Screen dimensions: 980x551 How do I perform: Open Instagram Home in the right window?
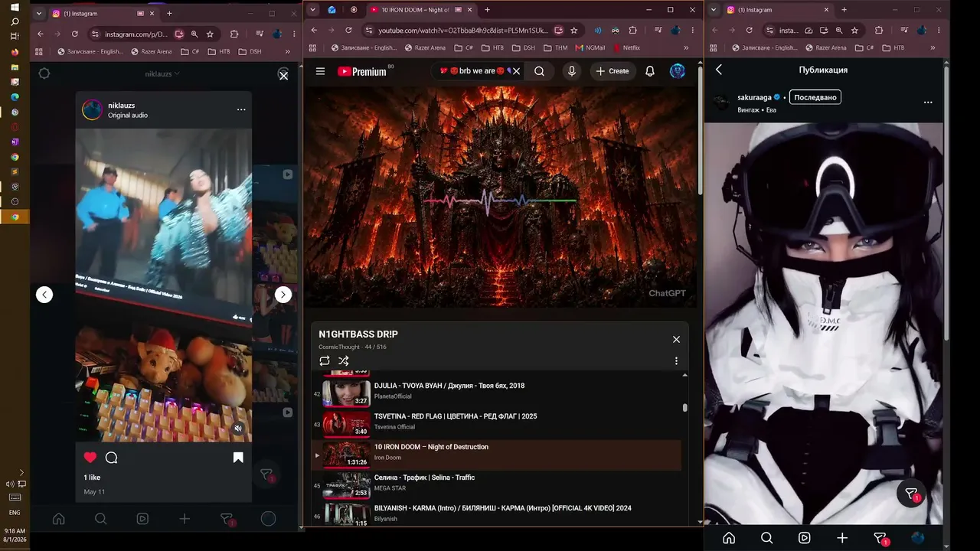[729, 538]
